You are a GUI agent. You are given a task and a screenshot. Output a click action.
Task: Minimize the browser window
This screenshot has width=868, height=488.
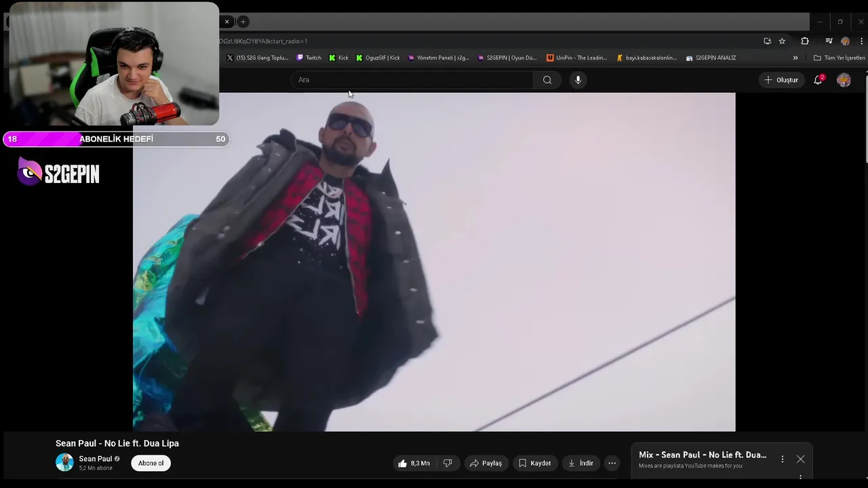pyautogui.click(x=819, y=22)
